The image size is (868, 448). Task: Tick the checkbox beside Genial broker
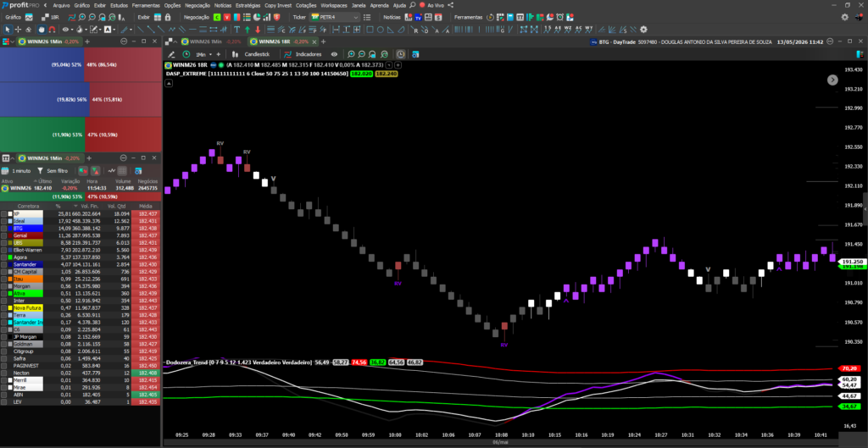4,235
